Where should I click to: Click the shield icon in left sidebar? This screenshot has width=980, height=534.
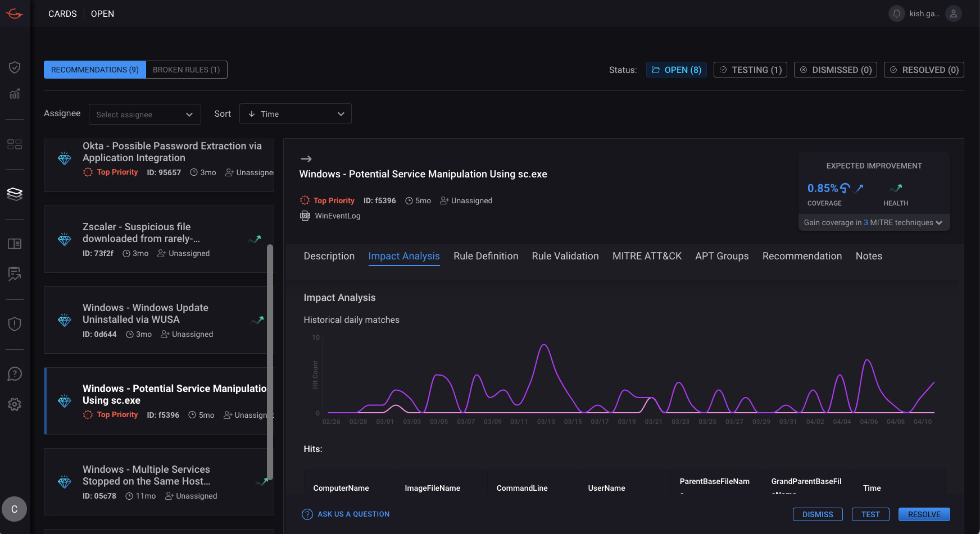click(x=15, y=67)
